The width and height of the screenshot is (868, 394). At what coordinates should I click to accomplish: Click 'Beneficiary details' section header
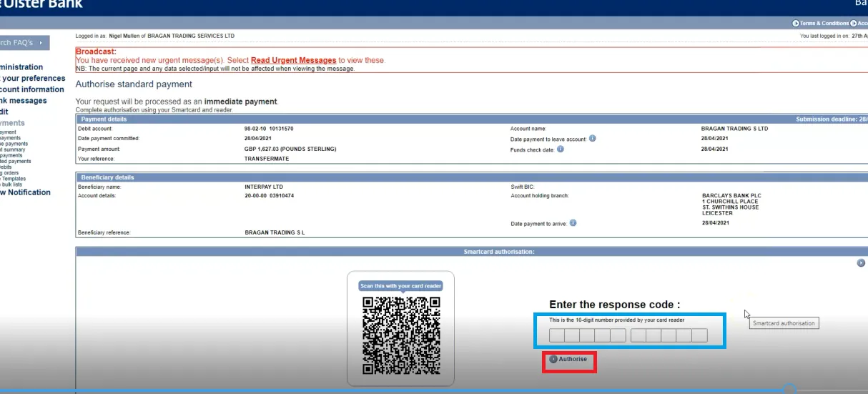(107, 177)
